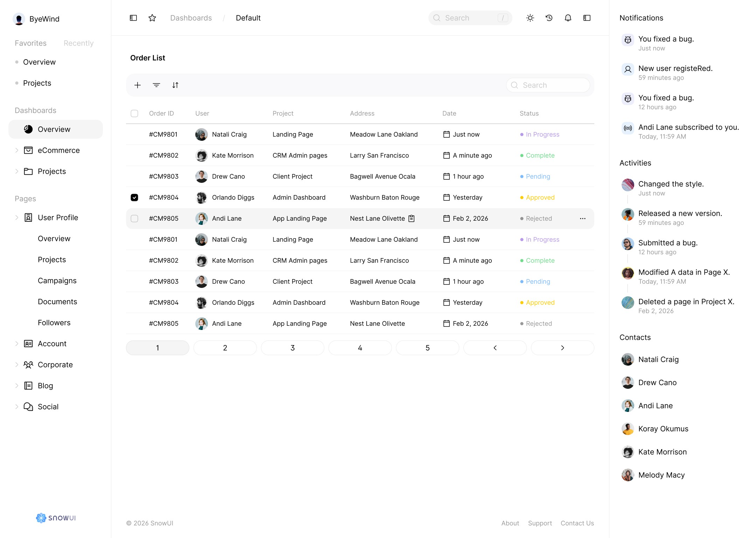Viewport: 756px width, 538px height.
Task: Click the add order plus icon
Action: tap(138, 85)
